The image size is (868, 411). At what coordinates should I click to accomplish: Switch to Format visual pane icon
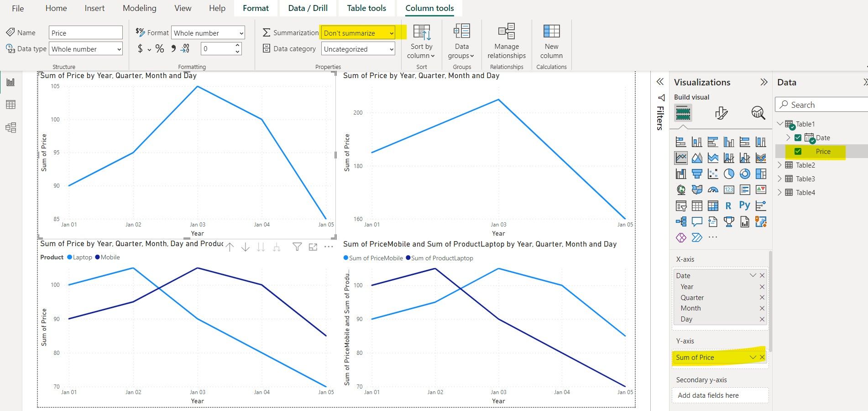point(721,113)
